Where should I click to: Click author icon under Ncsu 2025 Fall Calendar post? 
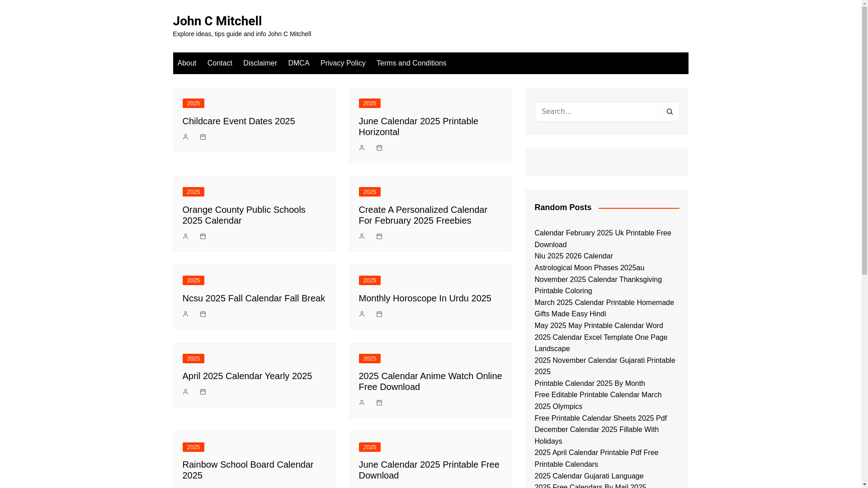[185, 314]
